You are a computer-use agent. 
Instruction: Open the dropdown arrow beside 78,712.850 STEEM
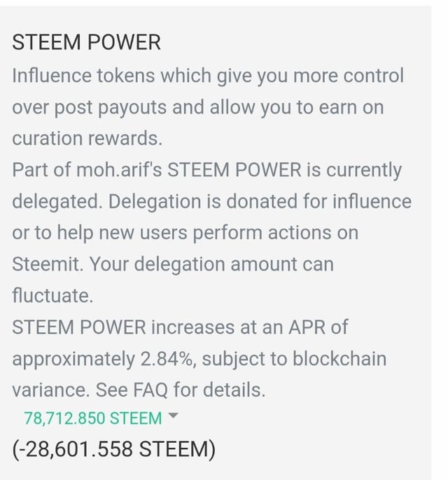(174, 417)
